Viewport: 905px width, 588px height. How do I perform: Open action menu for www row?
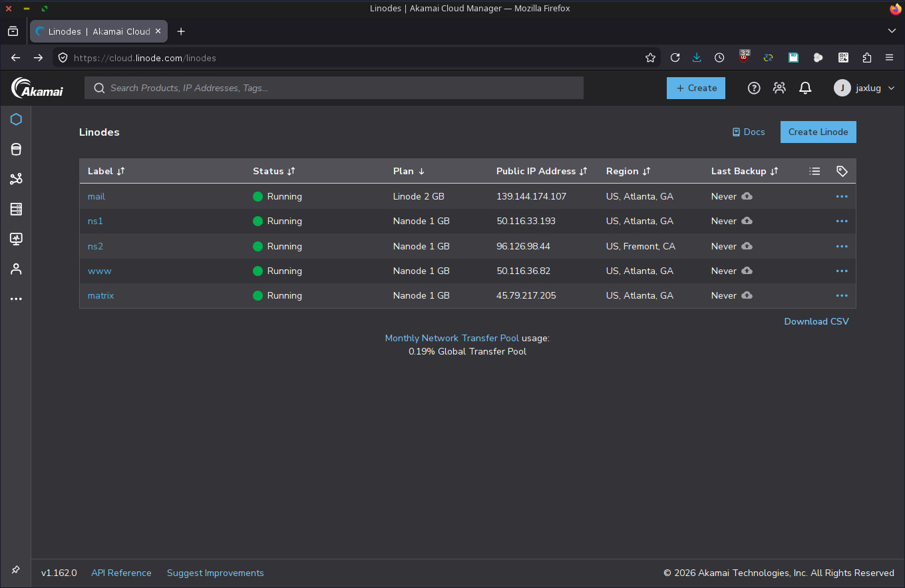[x=842, y=271]
